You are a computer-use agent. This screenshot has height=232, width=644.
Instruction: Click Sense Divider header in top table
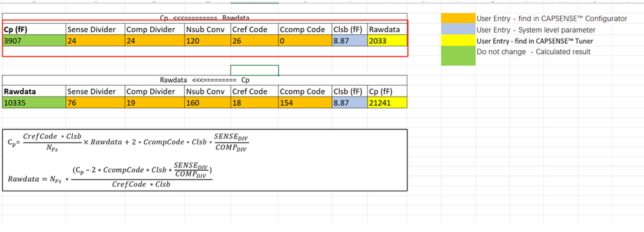95,30
